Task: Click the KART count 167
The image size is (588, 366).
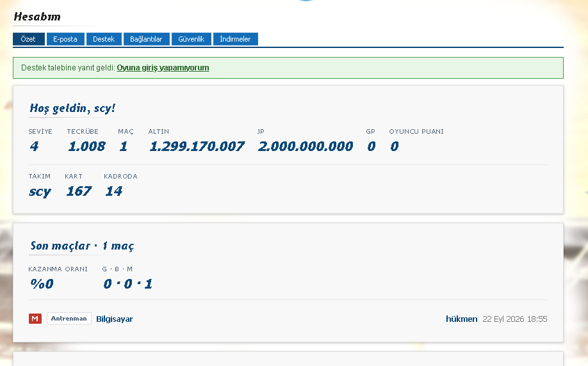Action: click(x=79, y=191)
